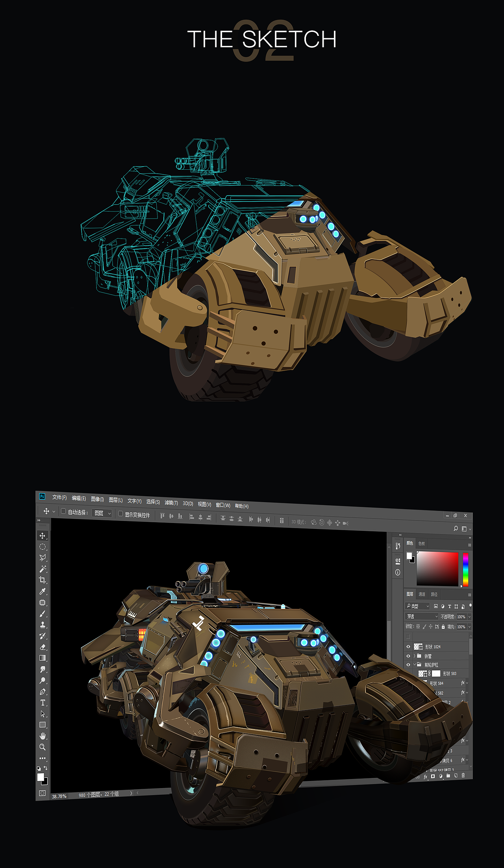
Task: Select the Rectangle shape tool
Action: 43,725
